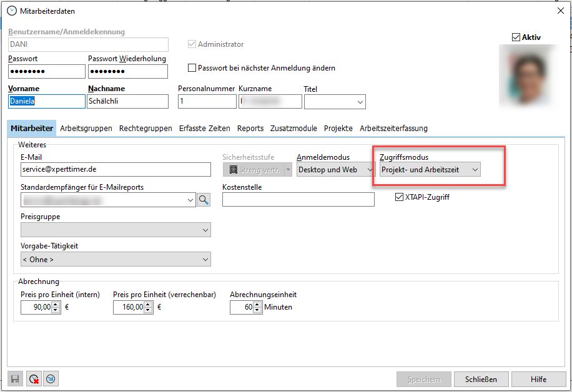572x392 pixels.
Task: Click the clock icon with red X
Action: click(33, 378)
